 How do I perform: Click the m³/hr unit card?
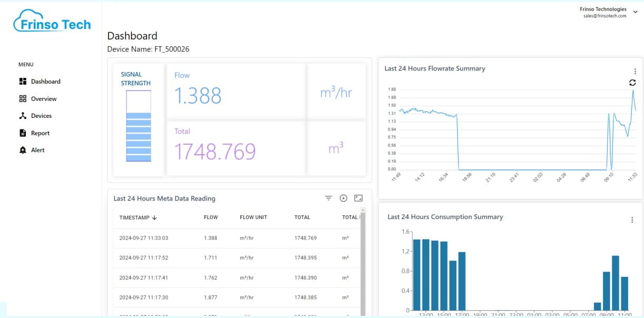coord(336,92)
